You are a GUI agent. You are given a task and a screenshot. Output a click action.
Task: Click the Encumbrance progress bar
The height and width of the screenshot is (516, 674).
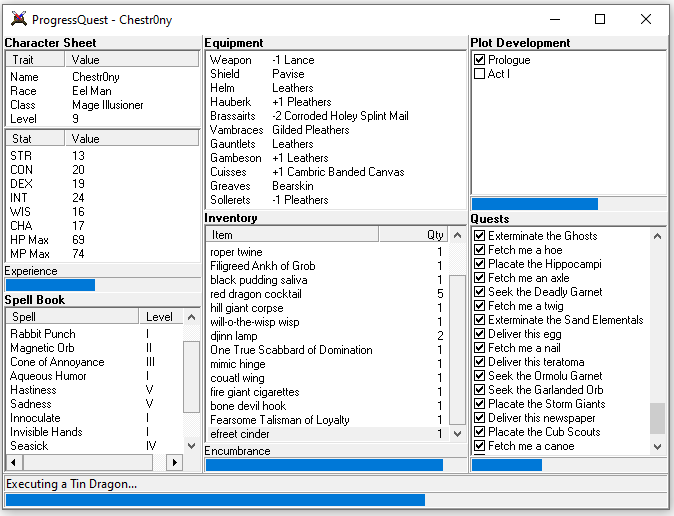point(335,465)
